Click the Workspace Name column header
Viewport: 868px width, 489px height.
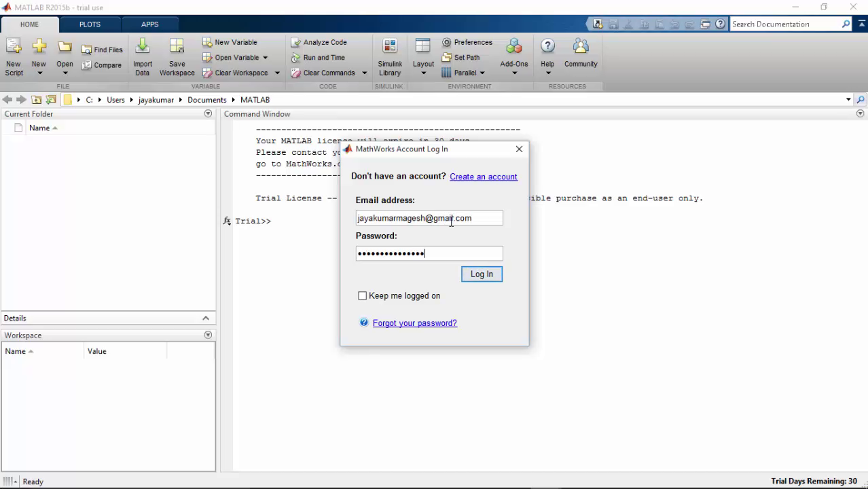coord(43,351)
